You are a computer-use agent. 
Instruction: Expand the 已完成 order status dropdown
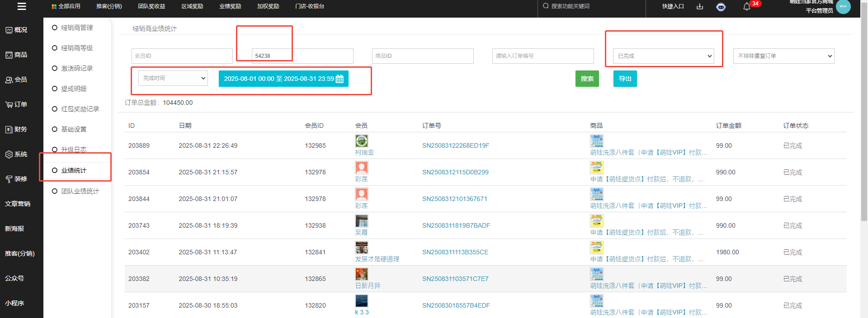pyautogui.click(x=663, y=56)
